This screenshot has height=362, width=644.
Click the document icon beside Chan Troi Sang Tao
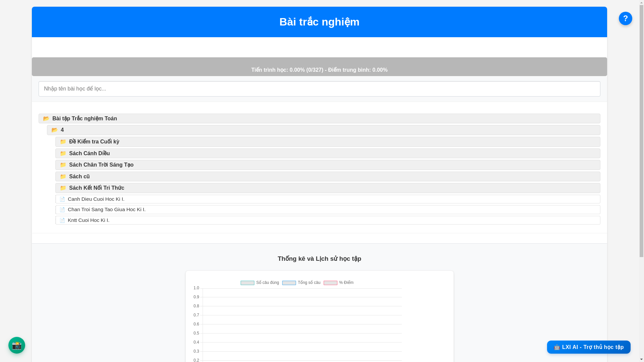click(62, 210)
